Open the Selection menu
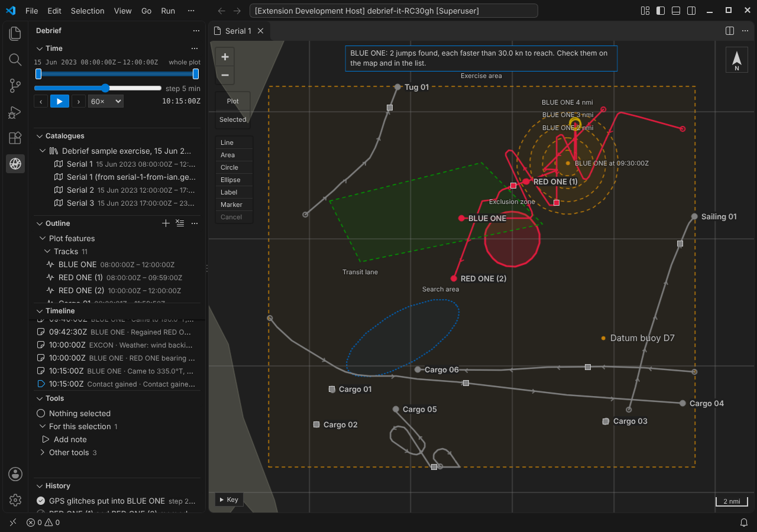 88,11
